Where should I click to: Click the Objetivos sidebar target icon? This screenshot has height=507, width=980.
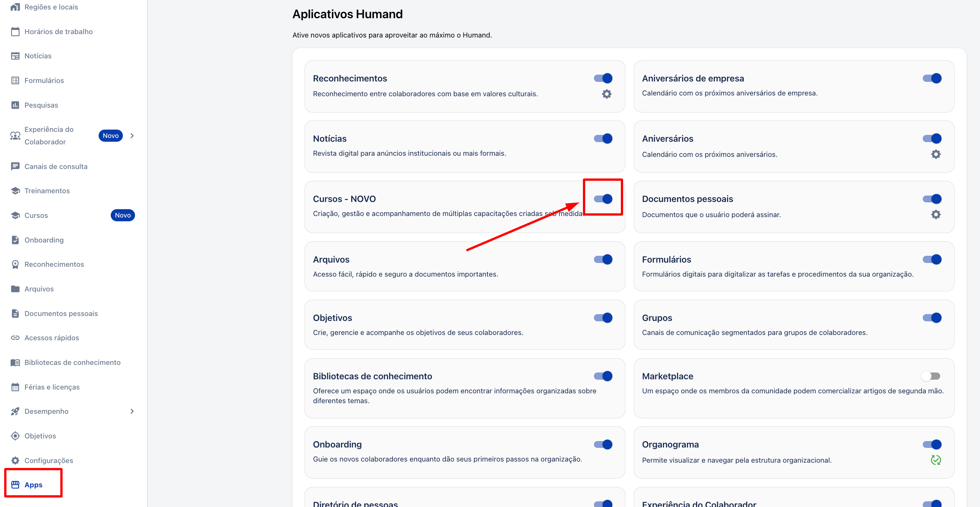coord(15,436)
